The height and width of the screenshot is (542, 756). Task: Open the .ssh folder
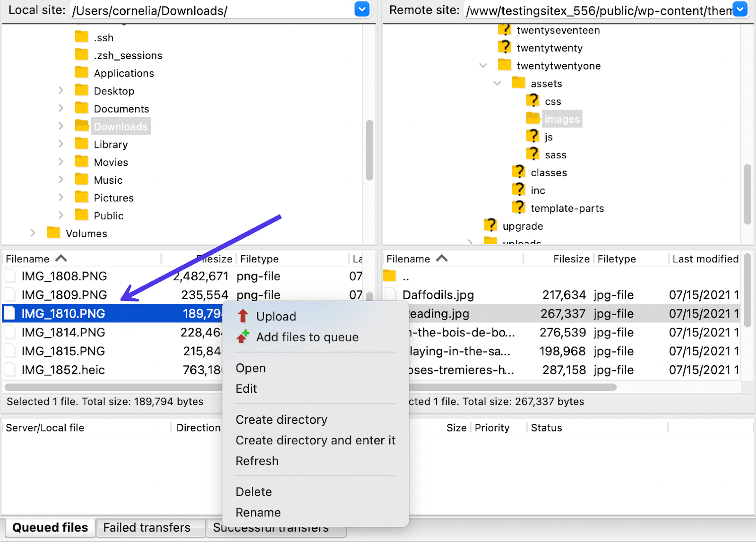[104, 37]
